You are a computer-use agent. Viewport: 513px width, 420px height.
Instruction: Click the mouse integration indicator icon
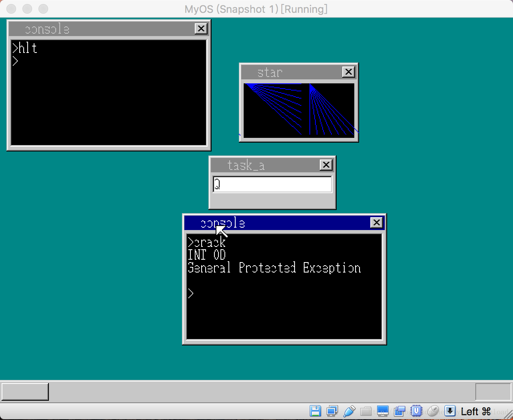click(x=433, y=411)
